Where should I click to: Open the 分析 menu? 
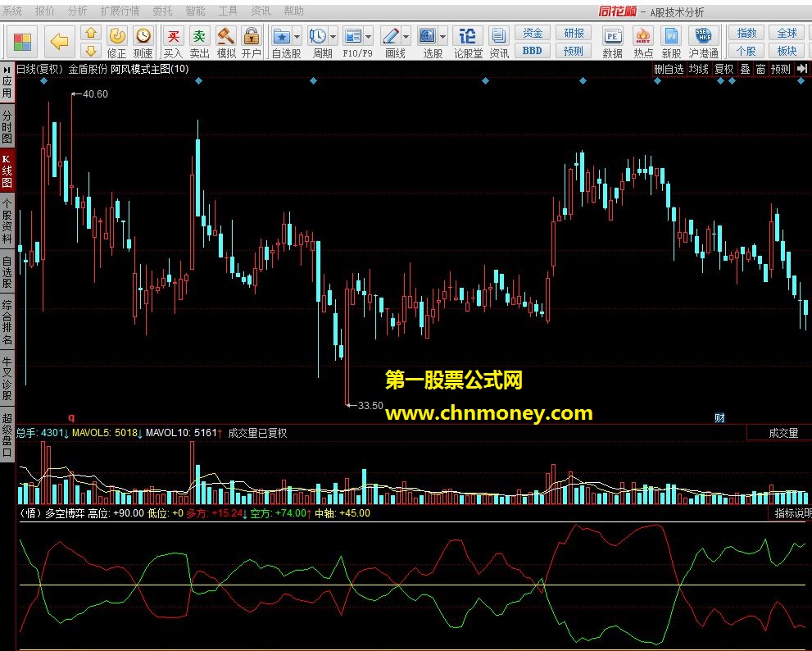pyautogui.click(x=77, y=11)
